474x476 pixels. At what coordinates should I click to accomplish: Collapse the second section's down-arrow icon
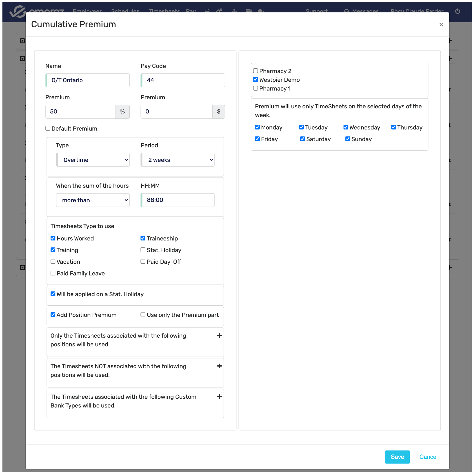pyautogui.click(x=22, y=59)
